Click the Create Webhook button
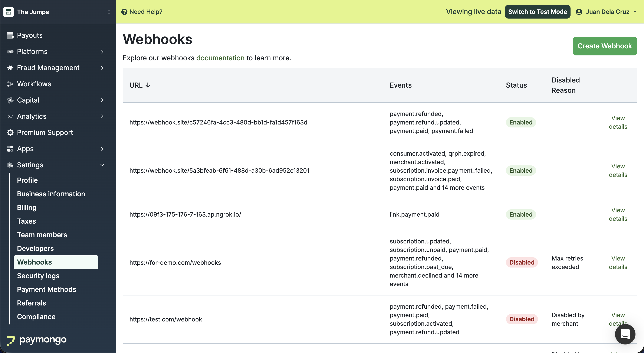This screenshot has height=353, width=644. (605, 46)
